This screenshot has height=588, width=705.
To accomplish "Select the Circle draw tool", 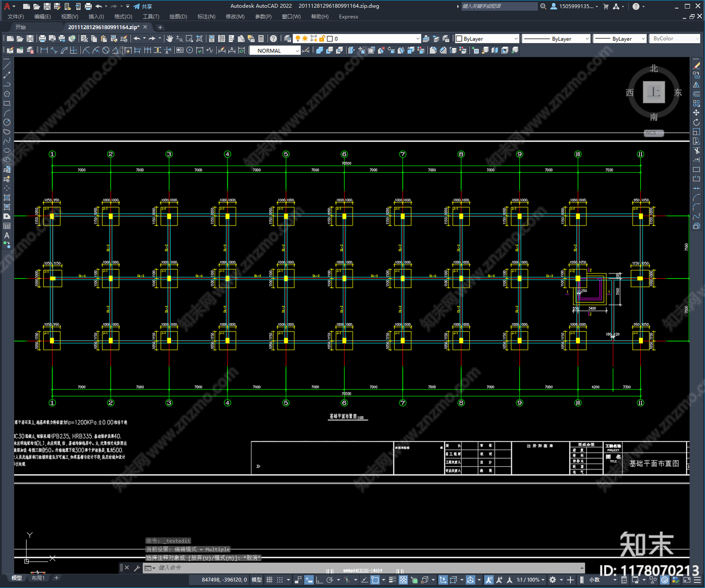I will 7,122.
